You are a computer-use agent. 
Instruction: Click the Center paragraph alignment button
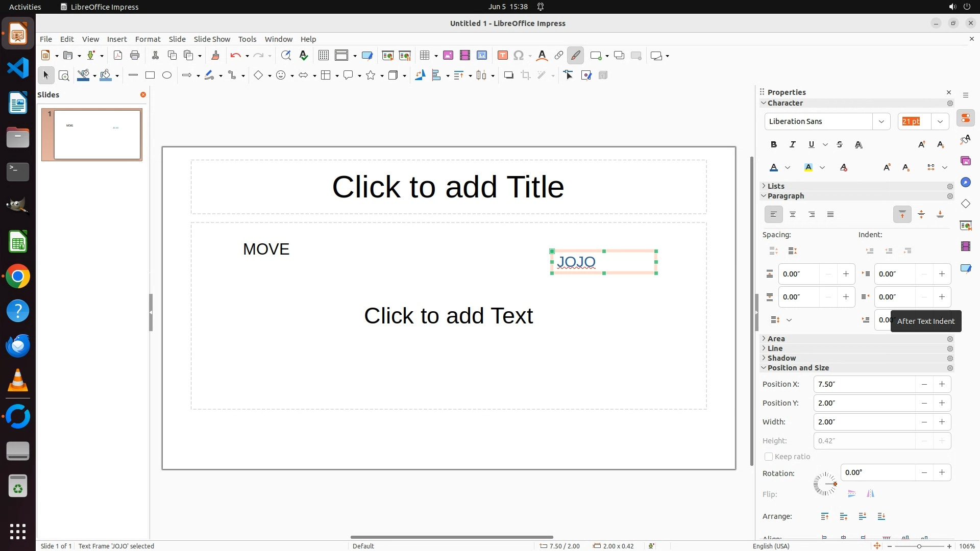point(792,215)
